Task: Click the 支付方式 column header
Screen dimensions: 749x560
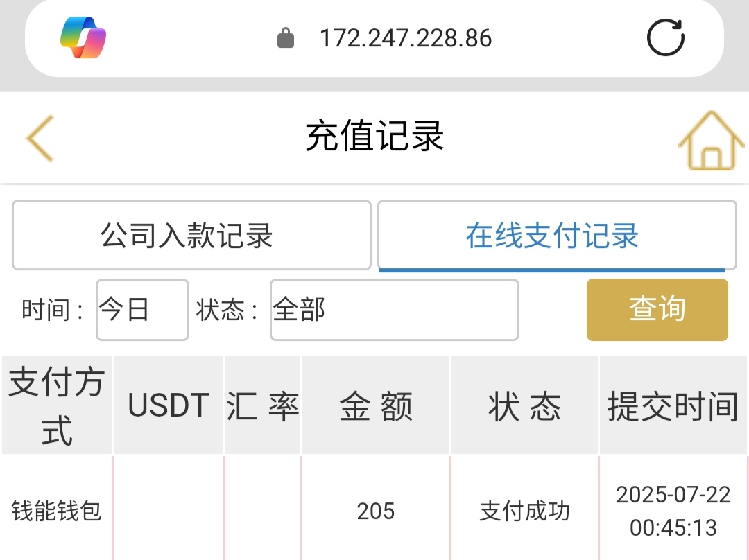Action: (57, 405)
